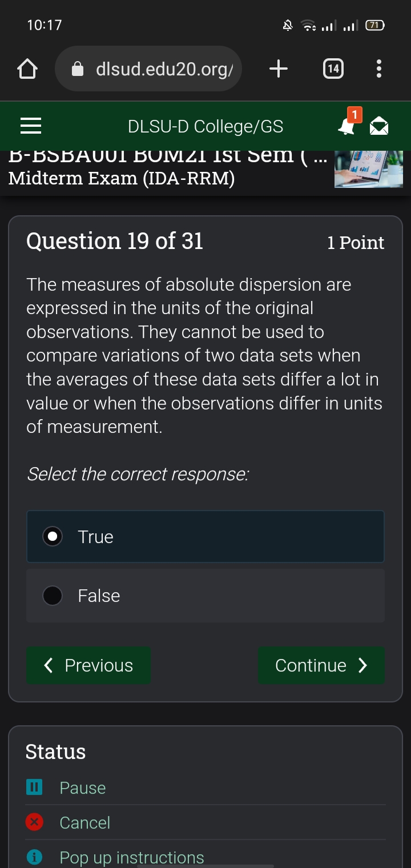This screenshot has height=868, width=411.
Task: Click the notification bell with badge
Action: (x=347, y=127)
